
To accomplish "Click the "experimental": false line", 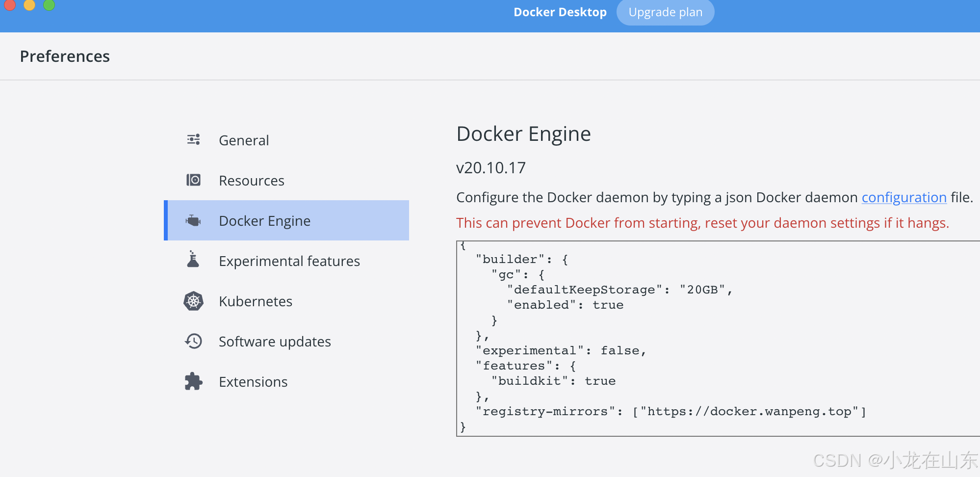I will (x=561, y=350).
